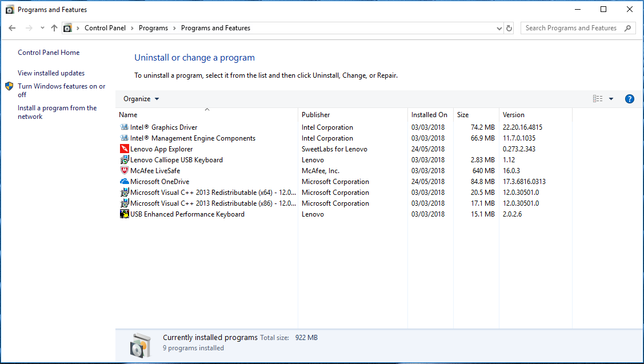644x364 pixels.
Task: Expand the address bar history dropdown
Action: pos(499,28)
